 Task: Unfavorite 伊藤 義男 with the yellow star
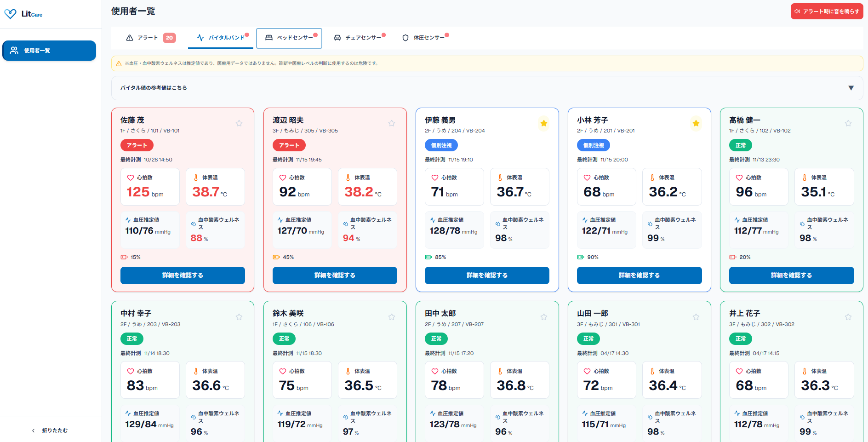tap(544, 123)
